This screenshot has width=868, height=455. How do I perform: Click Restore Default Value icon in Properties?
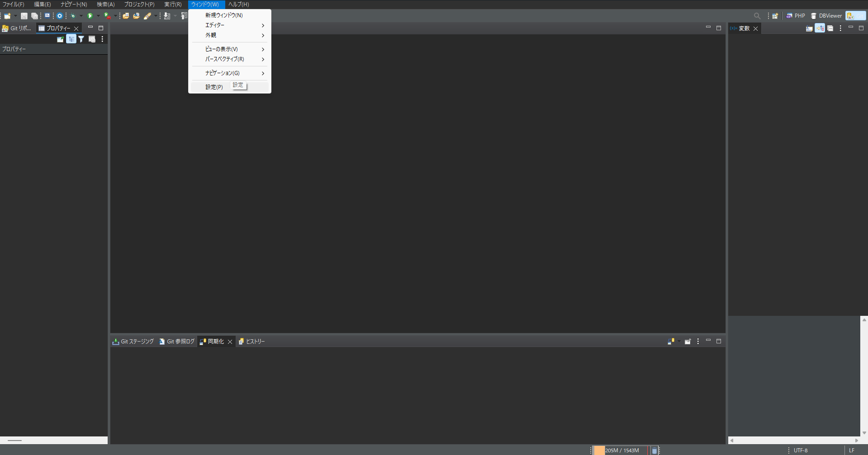tap(92, 39)
